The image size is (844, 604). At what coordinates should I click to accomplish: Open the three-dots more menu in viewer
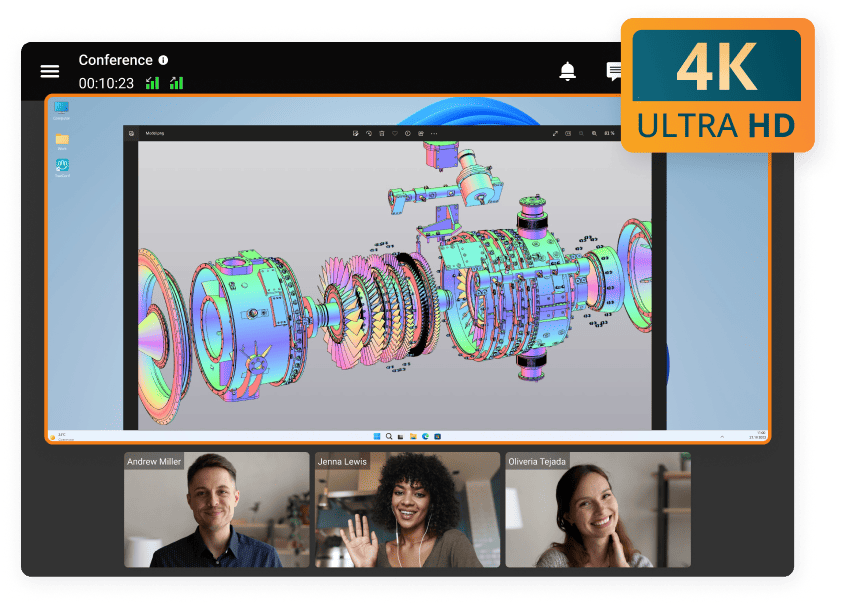(434, 133)
